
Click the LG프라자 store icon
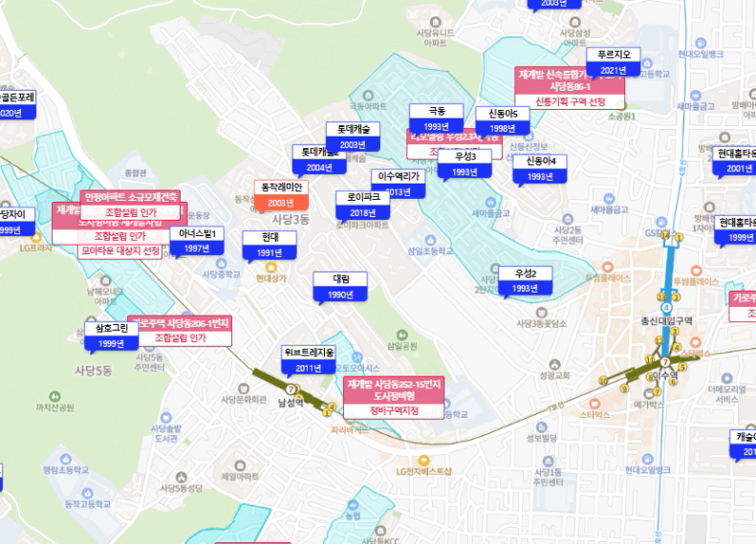click(x=35, y=237)
